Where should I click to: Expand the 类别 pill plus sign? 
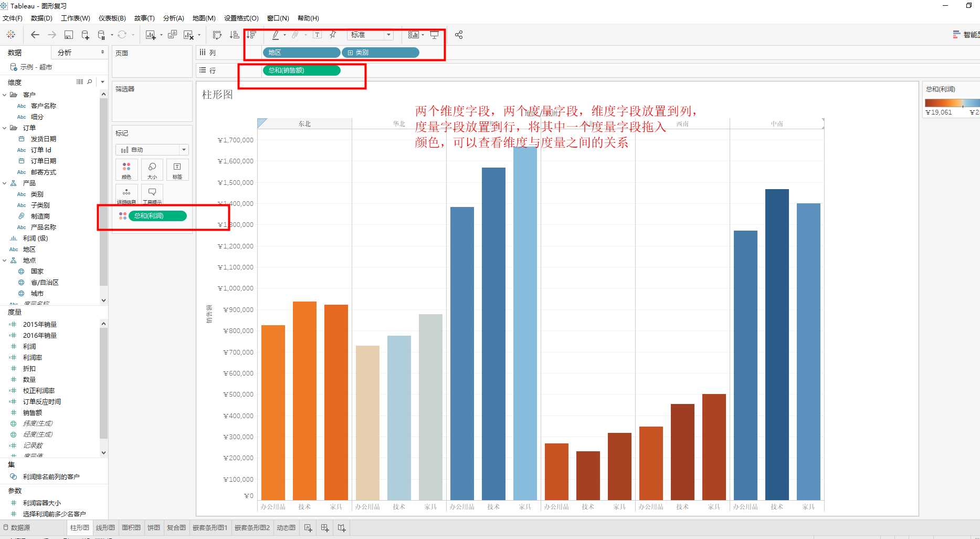pos(351,53)
